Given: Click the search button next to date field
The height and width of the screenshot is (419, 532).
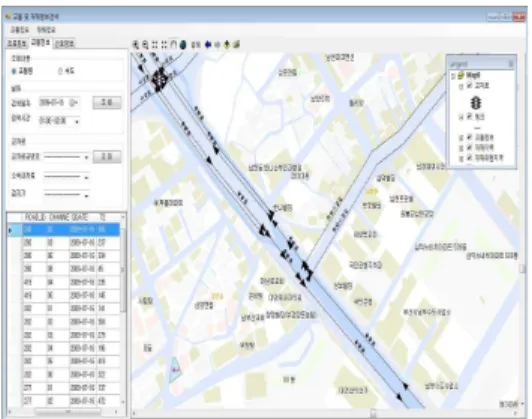Looking at the screenshot, I should 107,102.
